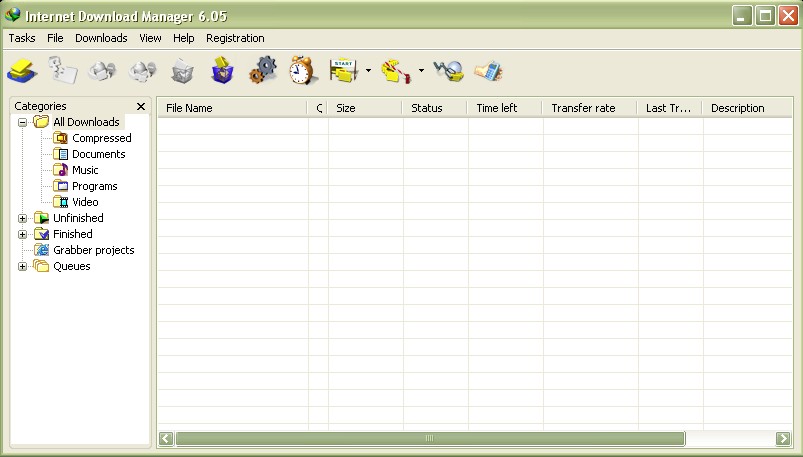Select the Video category
The width and height of the screenshot is (803, 457).
pyautogui.click(x=85, y=202)
